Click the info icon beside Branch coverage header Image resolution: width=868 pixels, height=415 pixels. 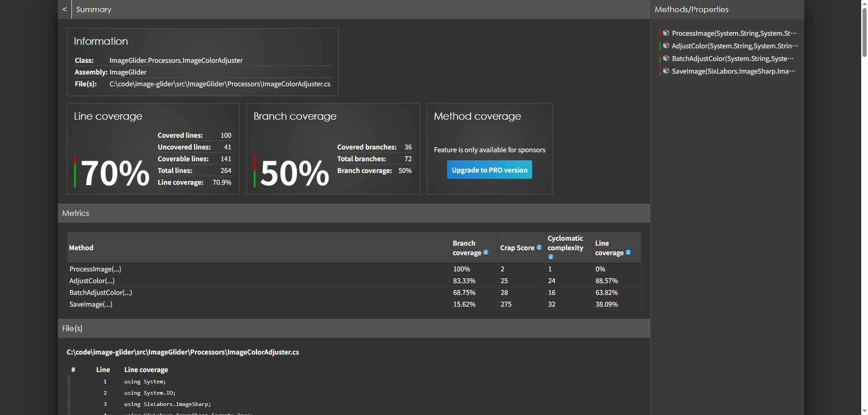coord(486,252)
